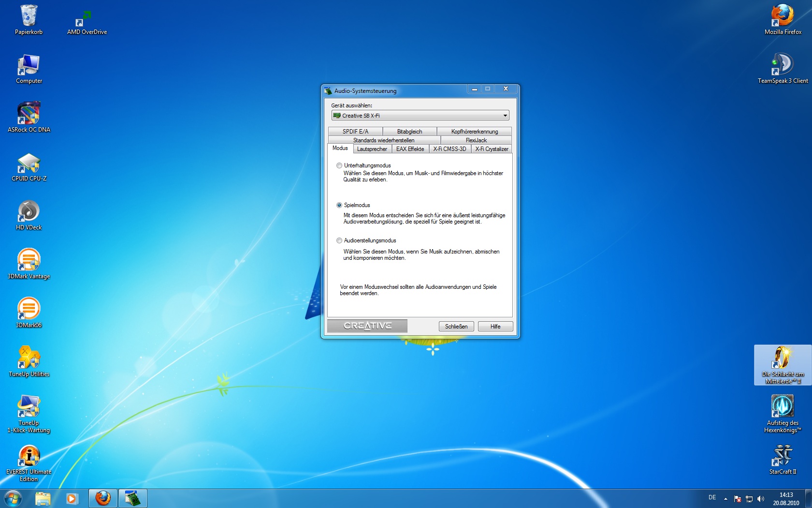Launch ASRock OC DNA shortcut
This screenshot has width=812, height=508.
tap(29, 118)
